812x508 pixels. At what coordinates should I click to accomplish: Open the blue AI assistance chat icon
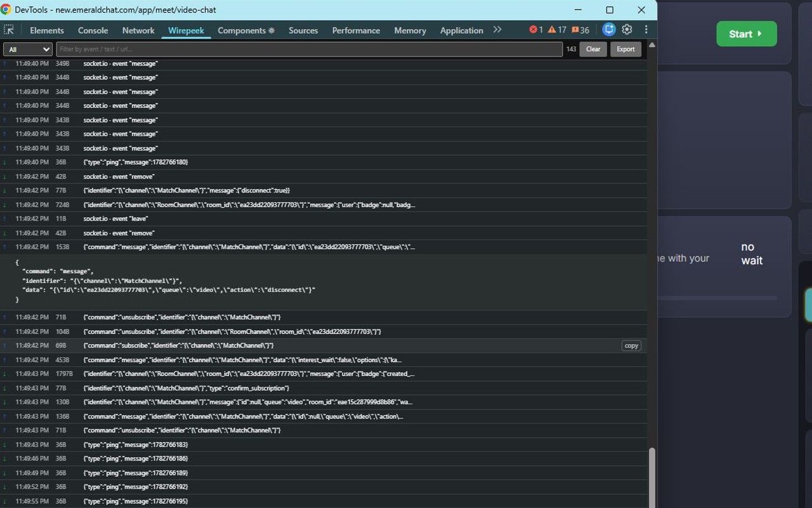pyautogui.click(x=609, y=29)
